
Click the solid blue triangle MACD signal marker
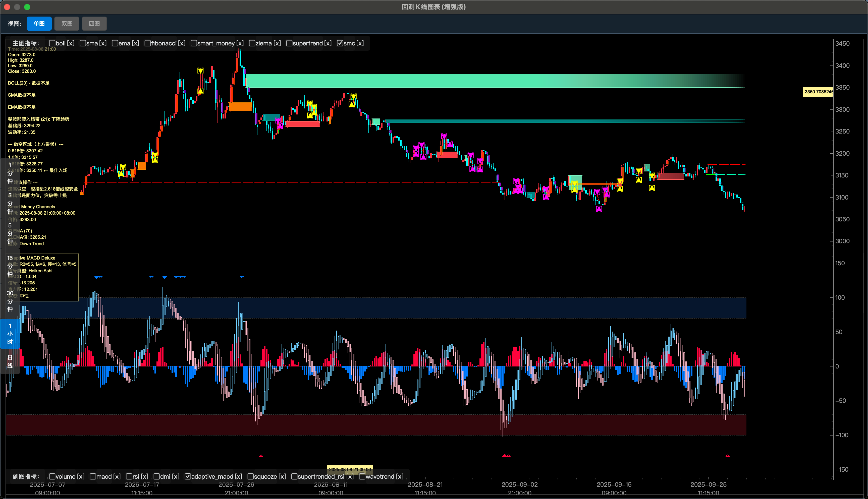(165, 277)
